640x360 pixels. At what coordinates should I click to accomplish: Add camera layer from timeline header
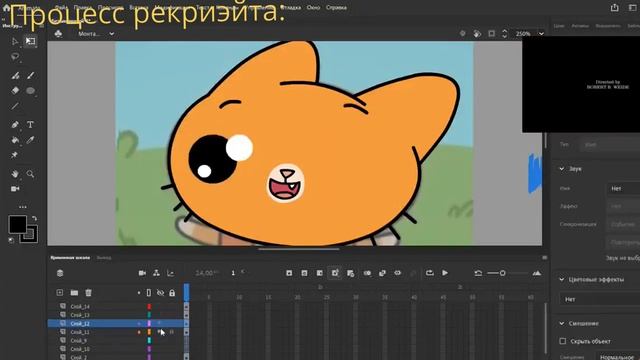point(142,273)
